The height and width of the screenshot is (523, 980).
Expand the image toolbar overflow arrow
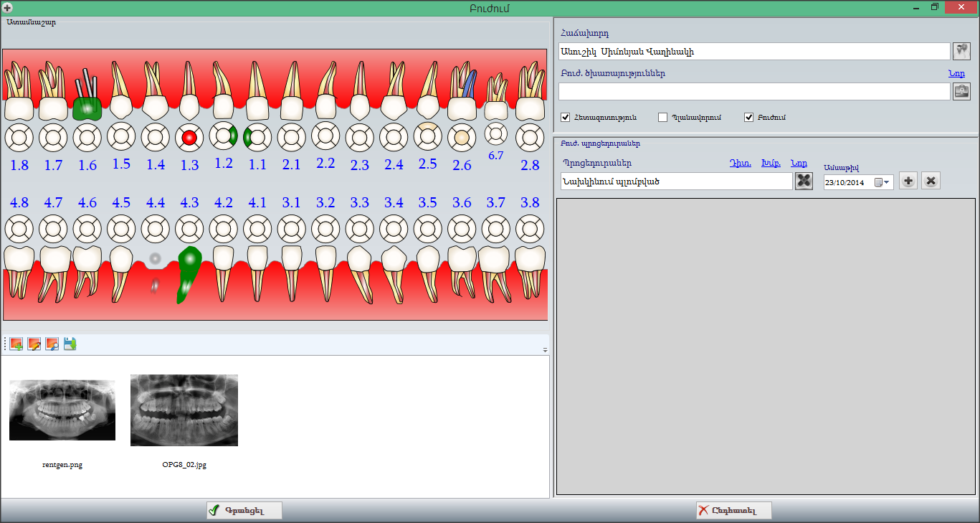545,350
